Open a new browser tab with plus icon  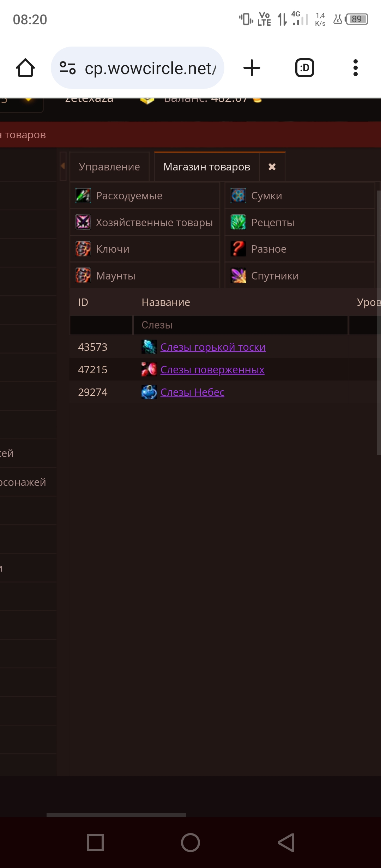point(252,68)
